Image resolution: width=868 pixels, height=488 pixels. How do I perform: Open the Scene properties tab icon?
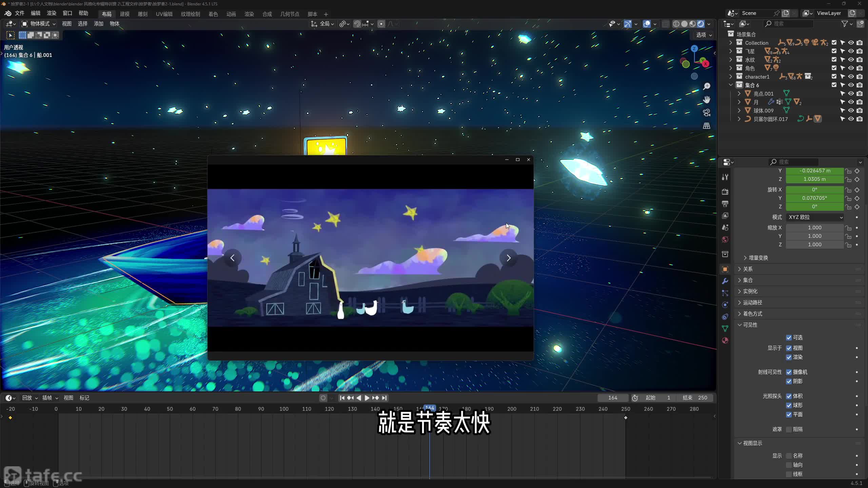[725, 227]
